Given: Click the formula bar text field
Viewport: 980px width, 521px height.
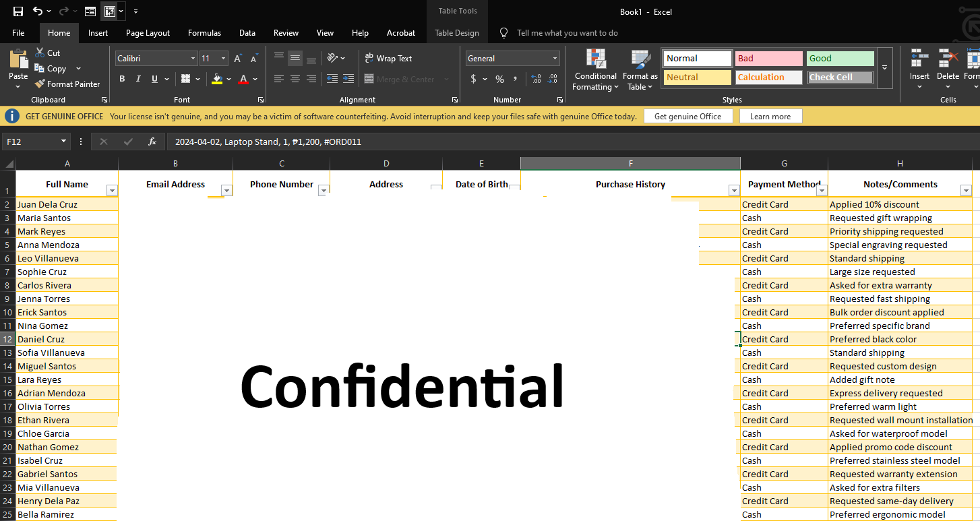Looking at the screenshot, I should click(x=573, y=142).
